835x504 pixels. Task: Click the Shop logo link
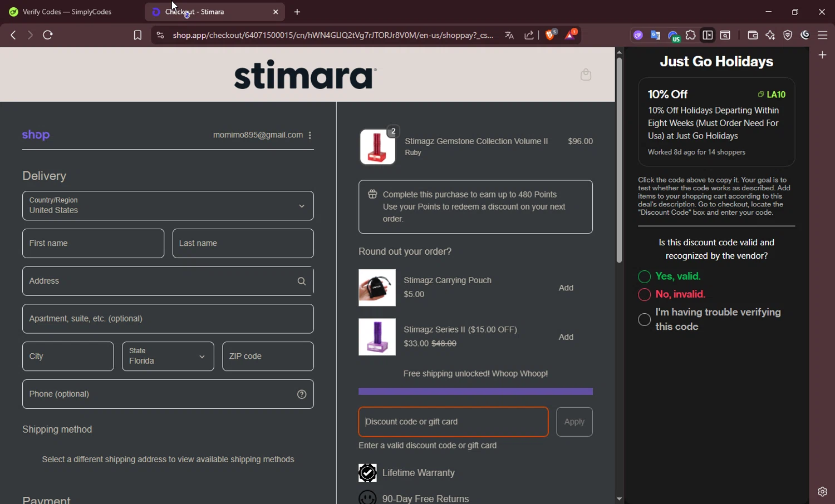(36, 135)
